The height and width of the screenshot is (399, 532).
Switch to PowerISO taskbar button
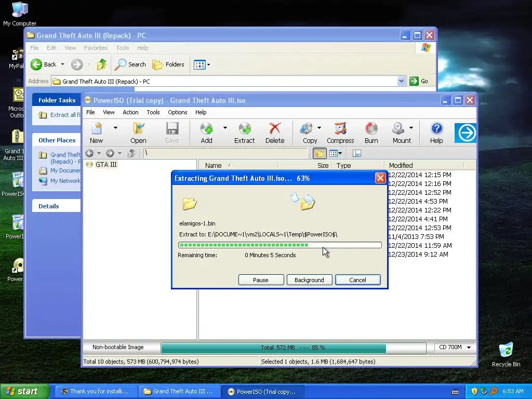click(x=262, y=392)
